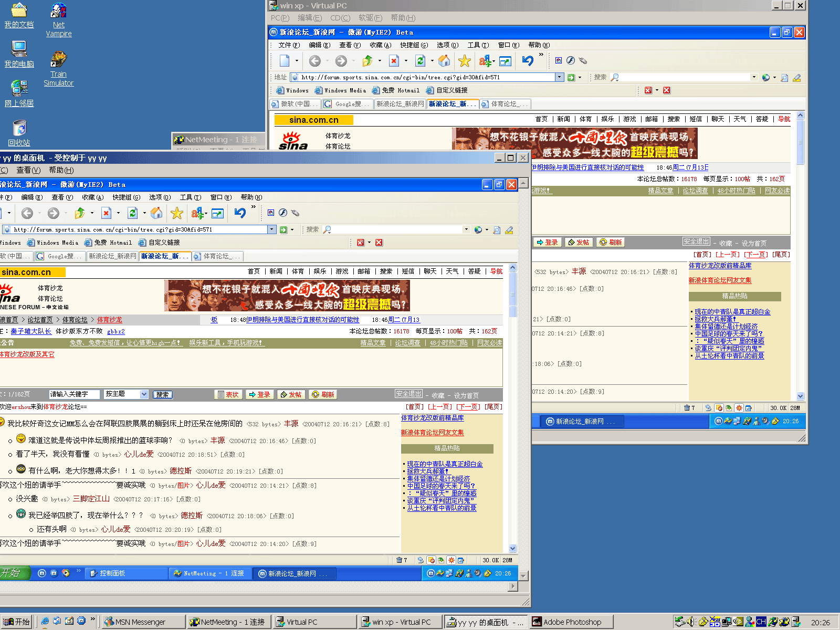840x630 pixels.
Task: Open the 按主题 search type dropdown
Action: pyautogui.click(x=144, y=394)
